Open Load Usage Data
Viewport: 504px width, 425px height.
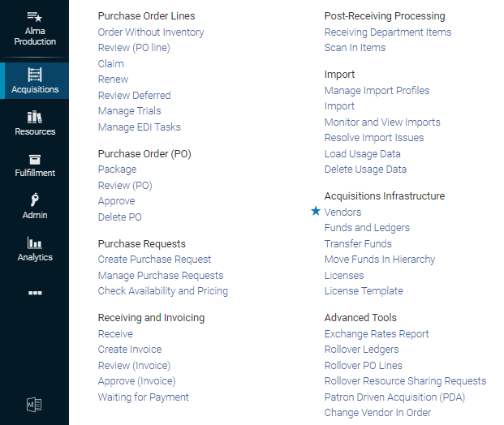(x=362, y=154)
